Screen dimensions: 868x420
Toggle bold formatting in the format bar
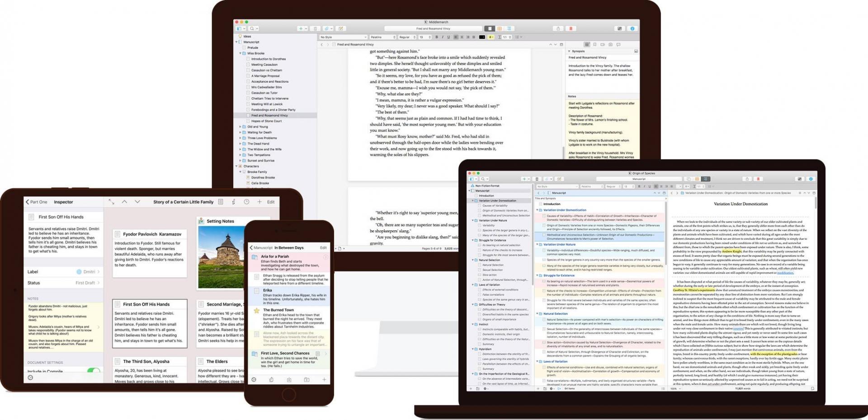click(437, 37)
